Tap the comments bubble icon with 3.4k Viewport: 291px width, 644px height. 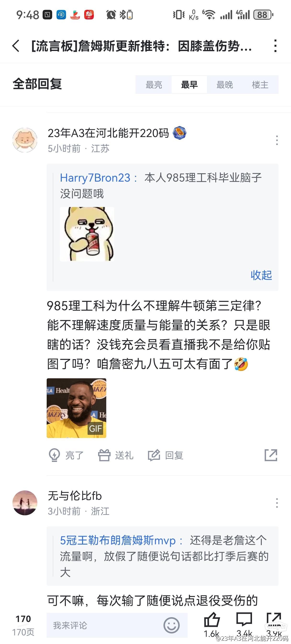coord(244,620)
